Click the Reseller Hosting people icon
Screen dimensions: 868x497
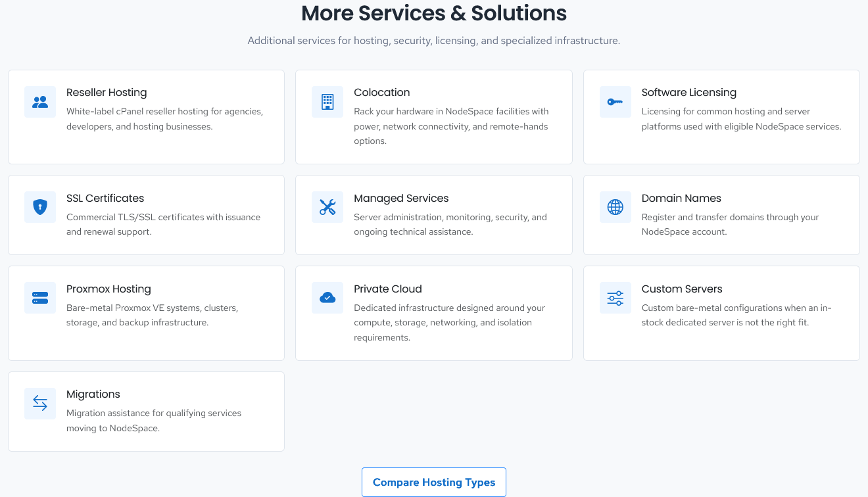click(x=40, y=102)
